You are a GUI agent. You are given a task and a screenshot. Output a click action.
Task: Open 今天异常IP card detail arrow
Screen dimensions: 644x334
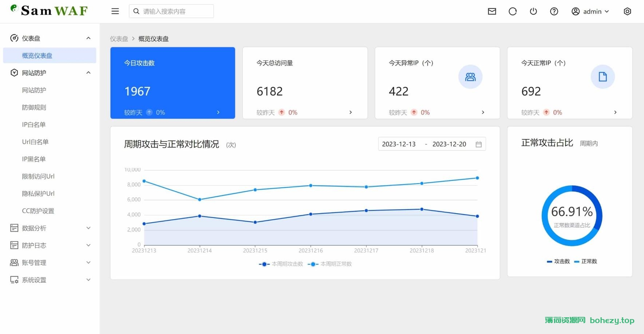tap(483, 112)
